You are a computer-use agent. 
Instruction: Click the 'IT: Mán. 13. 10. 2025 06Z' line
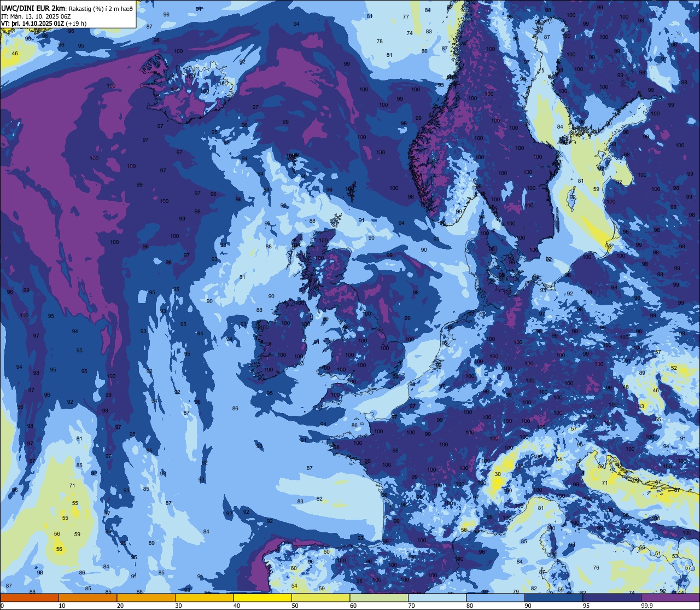[37, 16]
